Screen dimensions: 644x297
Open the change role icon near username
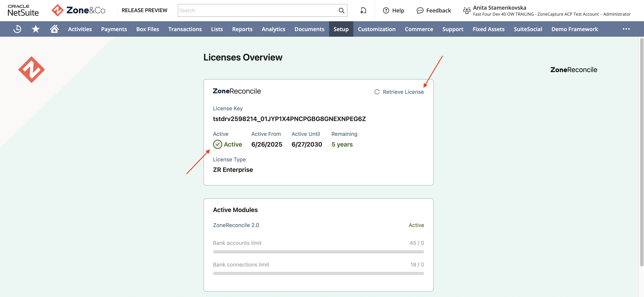point(467,11)
